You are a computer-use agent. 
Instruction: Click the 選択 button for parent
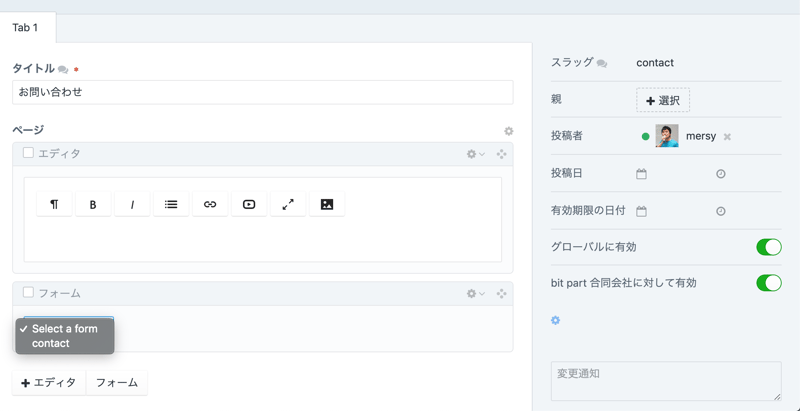tap(663, 100)
